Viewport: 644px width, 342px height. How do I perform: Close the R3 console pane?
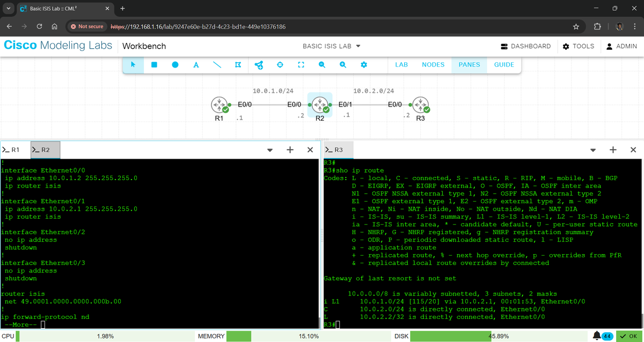(633, 150)
